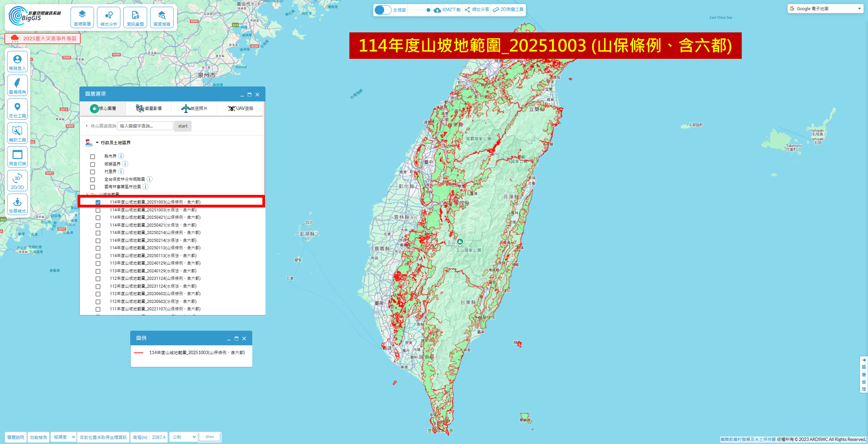Viewport: 868px width, 444px height.
Task: Check the 縣市界 layer checkbox
Action: point(93,156)
